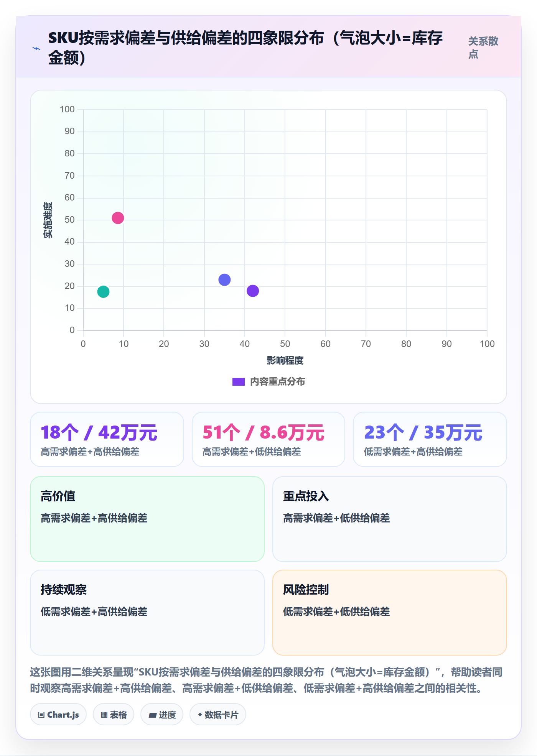Click the Chart.js tag chip
Image resolution: width=537 pixels, height=756 pixels.
(x=58, y=715)
